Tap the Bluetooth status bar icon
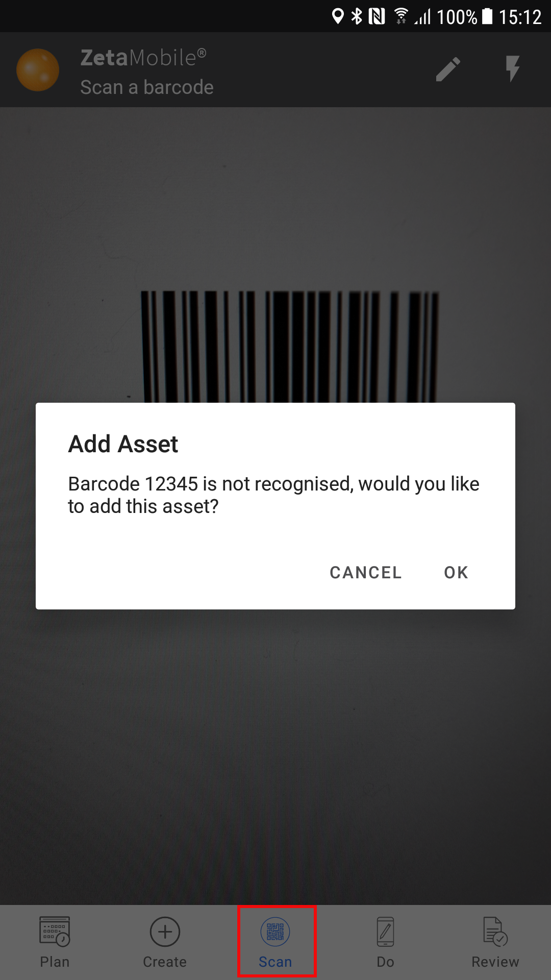This screenshot has width=551, height=980. click(x=357, y=17)
